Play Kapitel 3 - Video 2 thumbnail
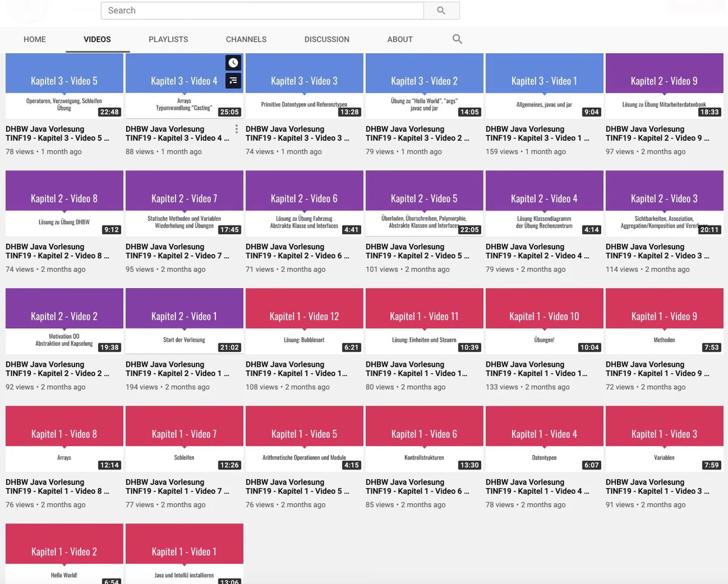The image size is (728, 584). (x=425, y=86)
